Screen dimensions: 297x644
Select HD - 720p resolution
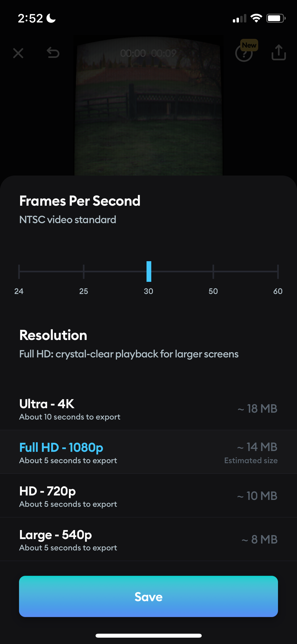tap(148, 496)
